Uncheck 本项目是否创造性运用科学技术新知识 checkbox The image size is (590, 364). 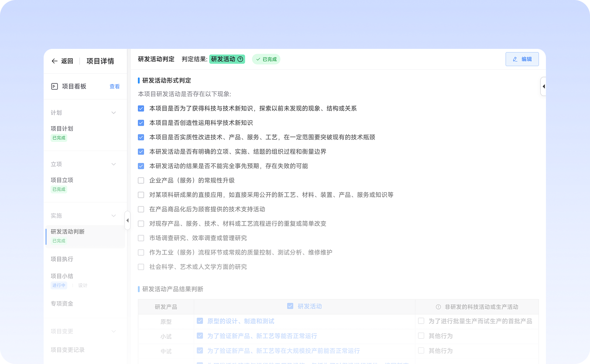point(141,123)
